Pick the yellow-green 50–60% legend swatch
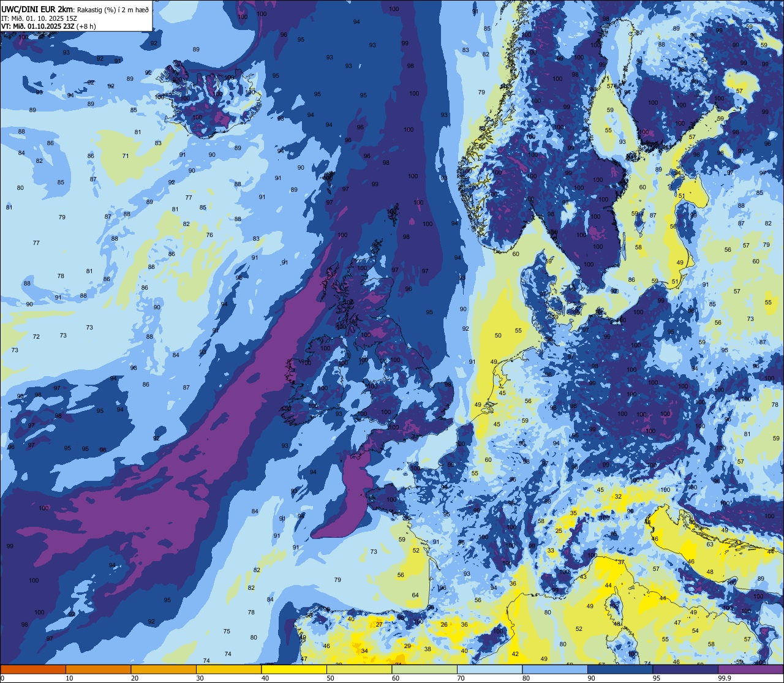 tap(359, 669)
